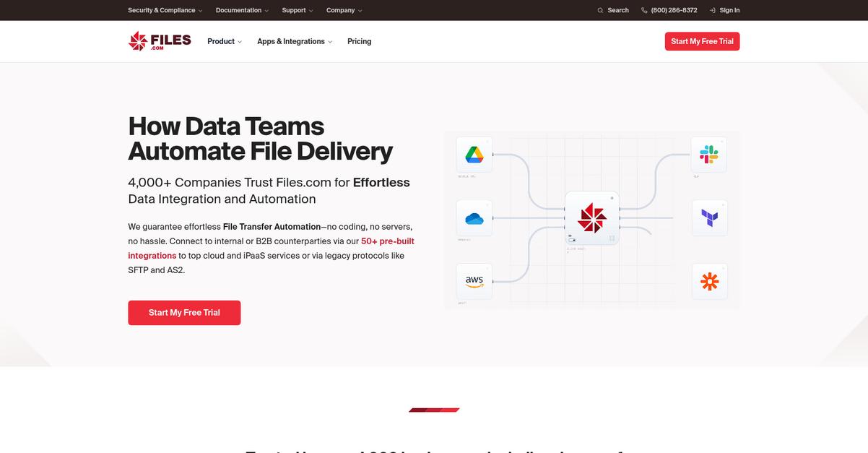Expand the Product menu
This screenshot has width=868, height=453.
tap(225, 41)
